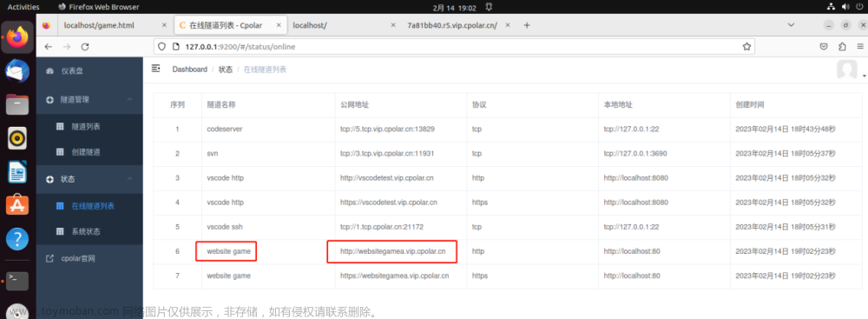Image resolution: width=868 pixels, height=319 pixels.
Task: Close the localhost/game.html tab
Action: pyautogui.click(x=164, y=25)
